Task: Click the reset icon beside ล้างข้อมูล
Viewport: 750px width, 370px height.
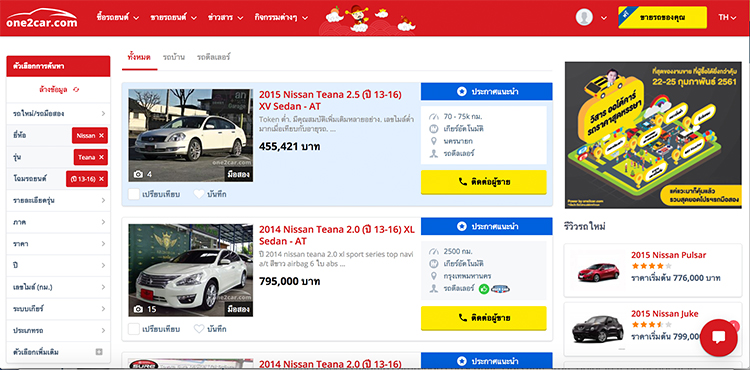Action: [x=76, y=89]
